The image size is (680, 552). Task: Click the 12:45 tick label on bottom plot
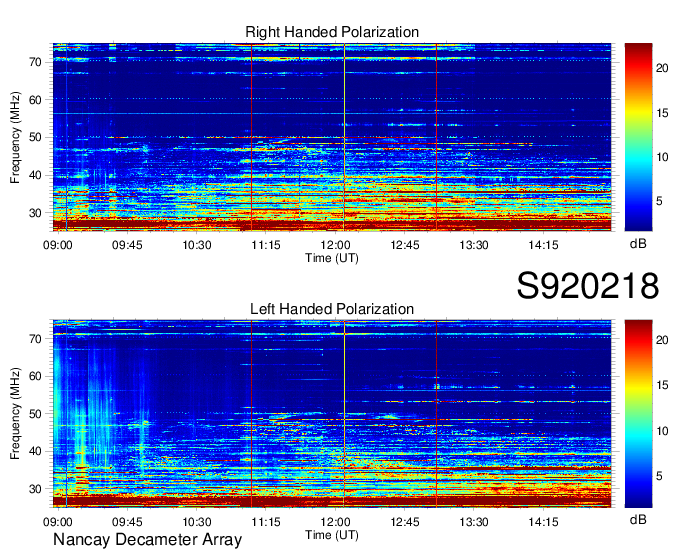point(405,522)
